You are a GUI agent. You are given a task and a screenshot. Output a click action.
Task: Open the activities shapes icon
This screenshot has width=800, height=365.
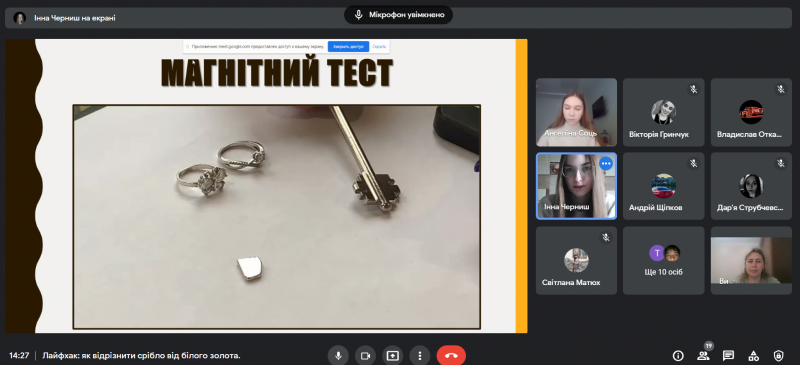click(753, 355)
